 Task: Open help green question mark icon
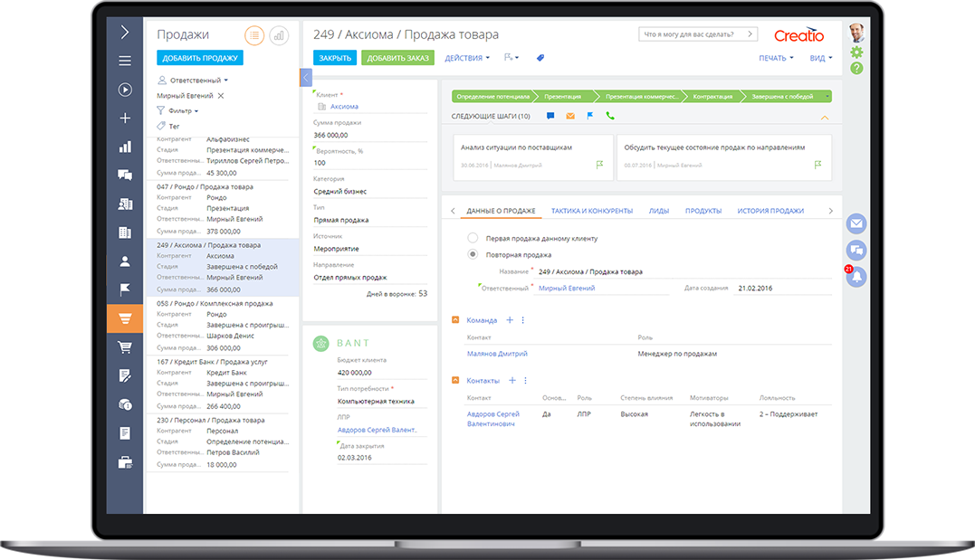(x=856, y=69)
